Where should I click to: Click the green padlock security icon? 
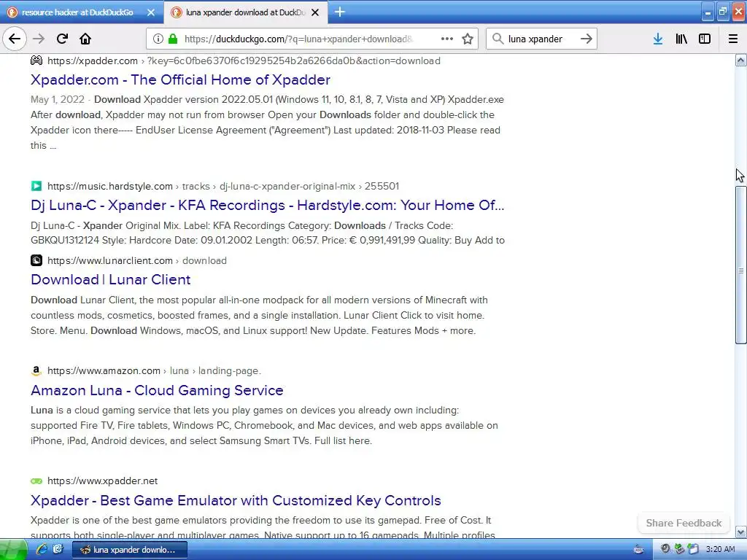pos(173,39)
